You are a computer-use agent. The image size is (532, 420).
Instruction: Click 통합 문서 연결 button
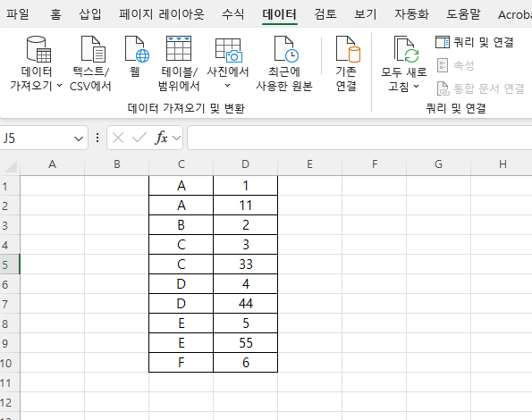480,88
